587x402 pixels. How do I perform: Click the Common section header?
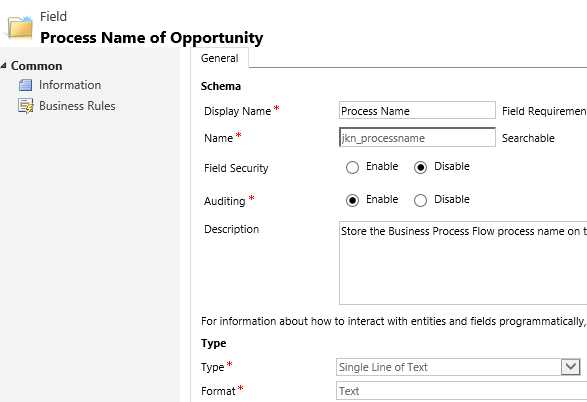click(36, 66)
